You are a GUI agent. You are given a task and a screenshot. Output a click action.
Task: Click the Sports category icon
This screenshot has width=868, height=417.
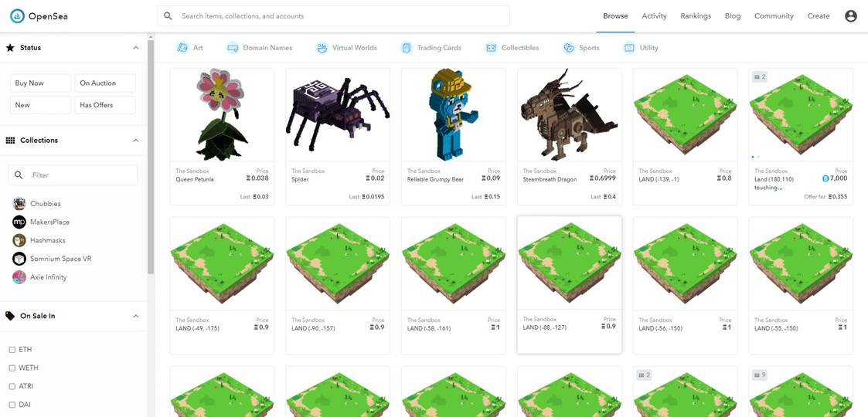(569, 48)
